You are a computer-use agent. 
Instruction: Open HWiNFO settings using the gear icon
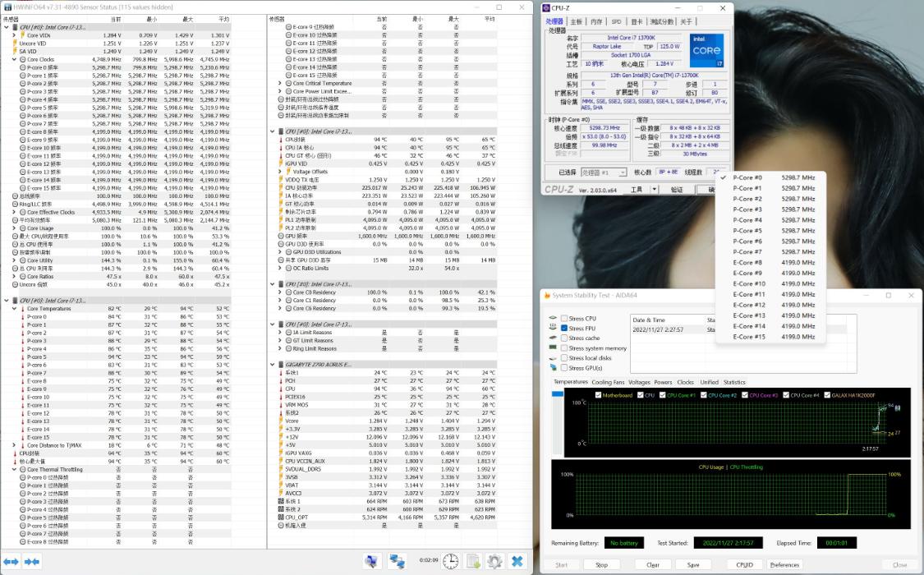coord(495,561)
